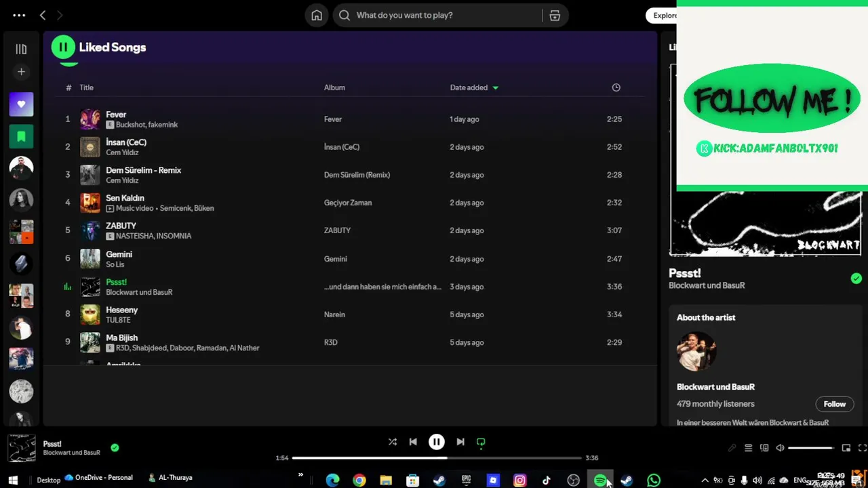This screenshot has width=868, height=488.
Task: Select the song Gemini by So Lis
Action: pyautogui.click(x=119, y=254)
